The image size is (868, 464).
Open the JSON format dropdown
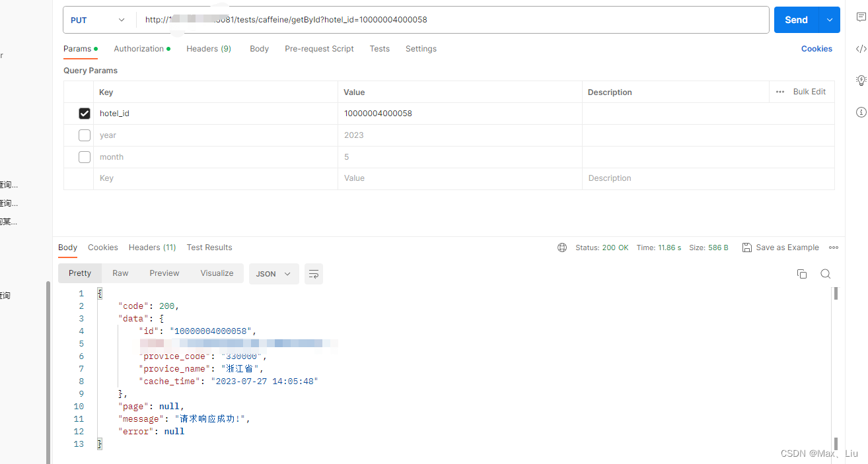273,273
